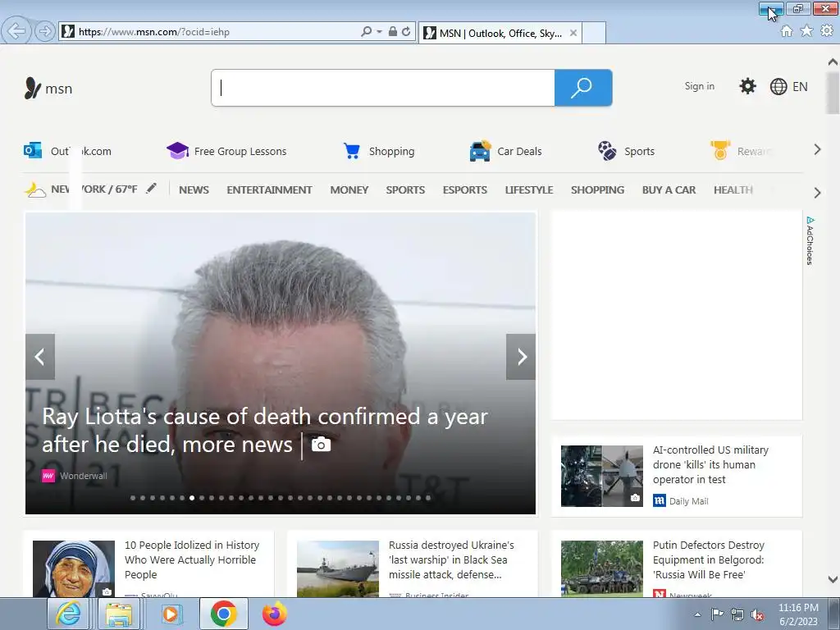
Task: Open the HEALTH menu item
Action: tap(733, 189)
